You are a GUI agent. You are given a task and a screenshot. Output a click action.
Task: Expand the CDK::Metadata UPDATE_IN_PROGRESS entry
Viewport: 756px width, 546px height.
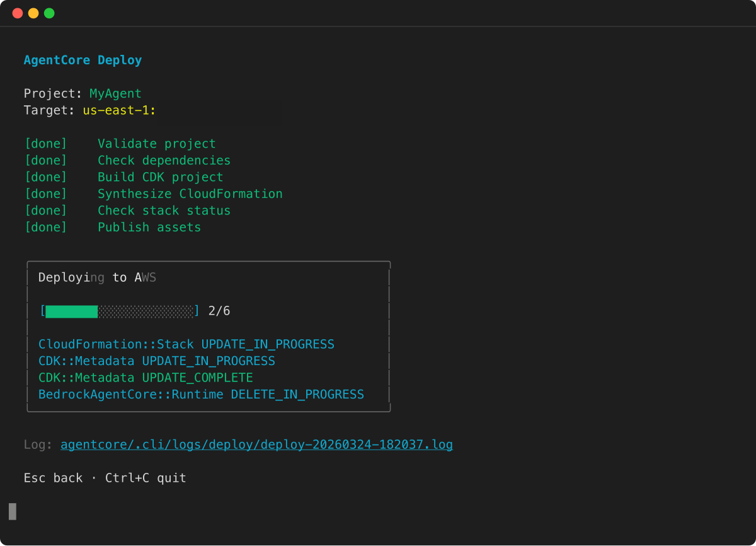pyautogui.click(x=157, y=361)
